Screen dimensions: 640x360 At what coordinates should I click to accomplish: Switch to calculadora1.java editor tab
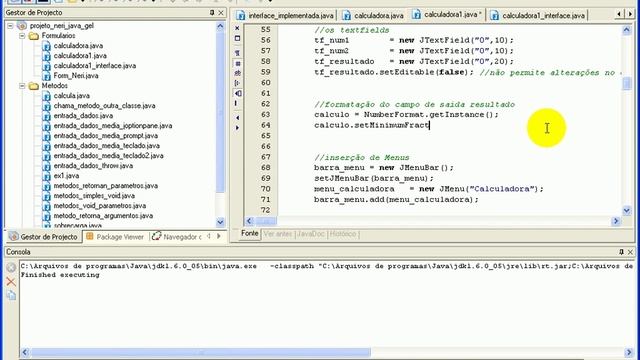[447, 15]
